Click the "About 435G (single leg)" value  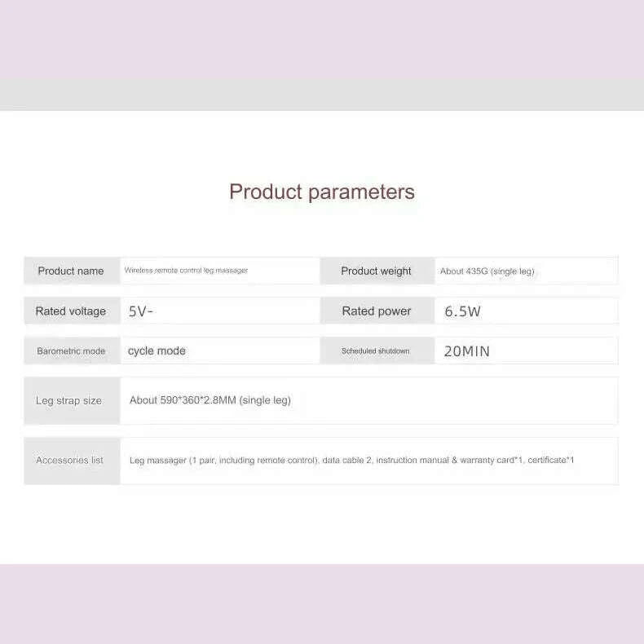[487, 271]
